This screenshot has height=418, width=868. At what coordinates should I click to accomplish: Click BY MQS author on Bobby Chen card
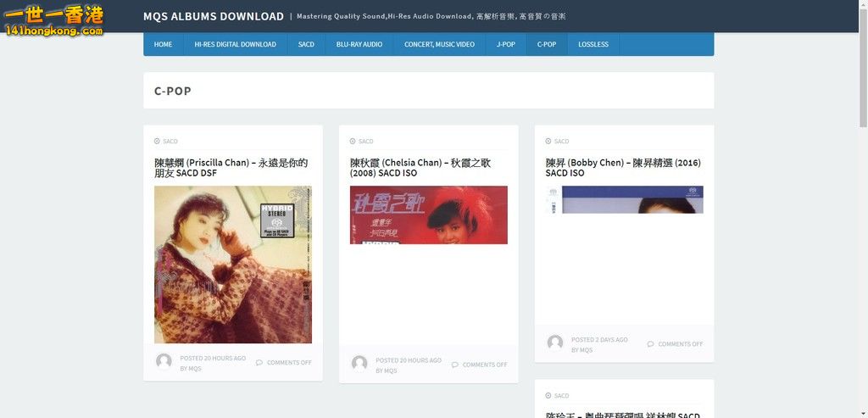point(582,350)
